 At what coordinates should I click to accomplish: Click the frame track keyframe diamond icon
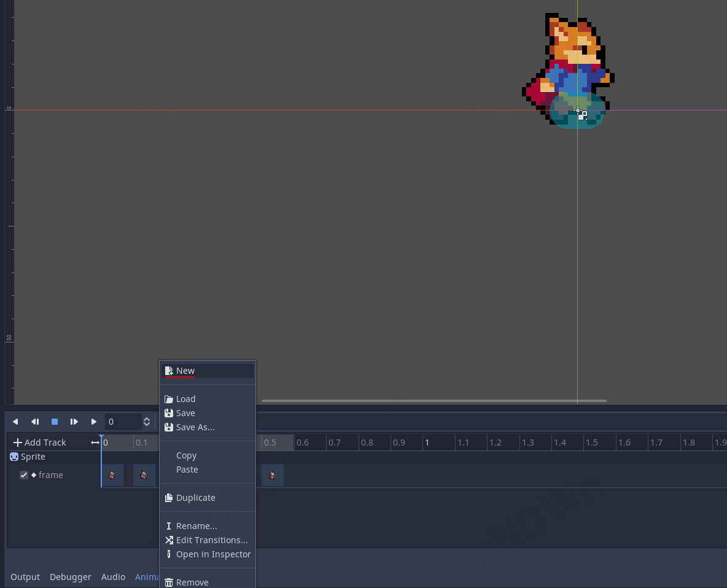coord(33,475)
